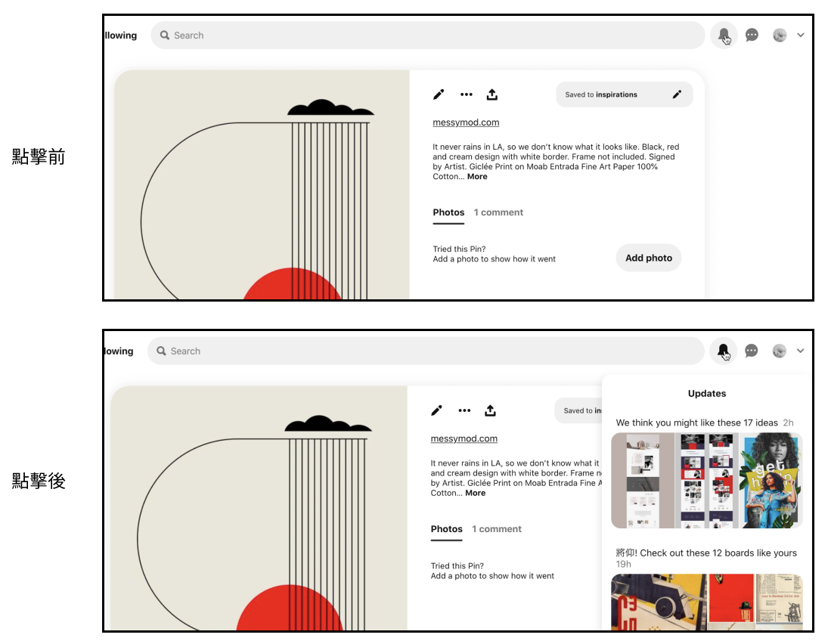Click the Add photo button

coord(649,258)
